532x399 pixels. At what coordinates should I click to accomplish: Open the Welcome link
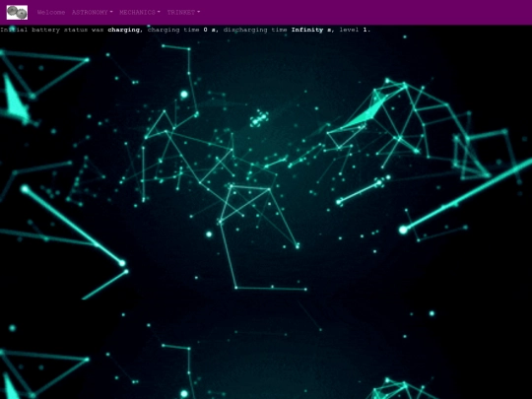tap(51, 12)
